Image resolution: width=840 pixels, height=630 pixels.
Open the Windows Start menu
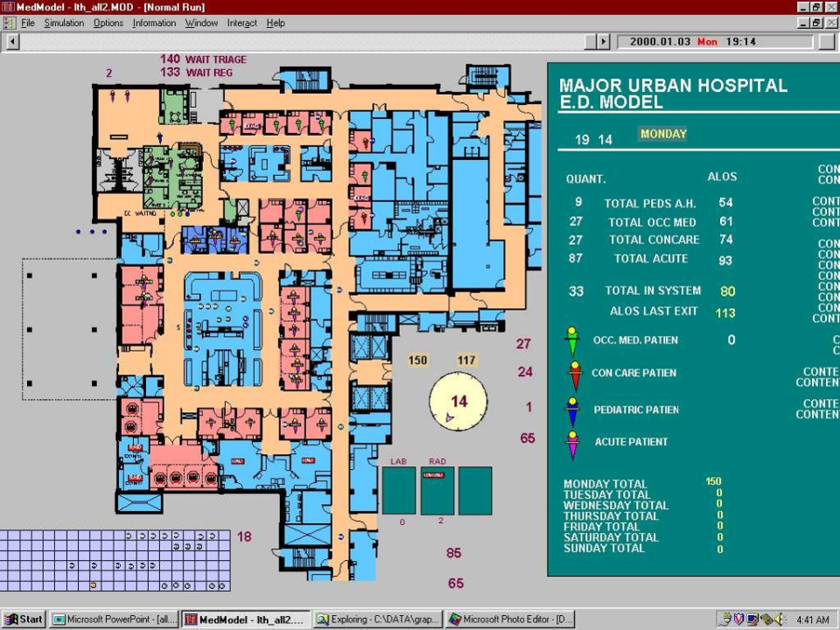click(24, 619)
